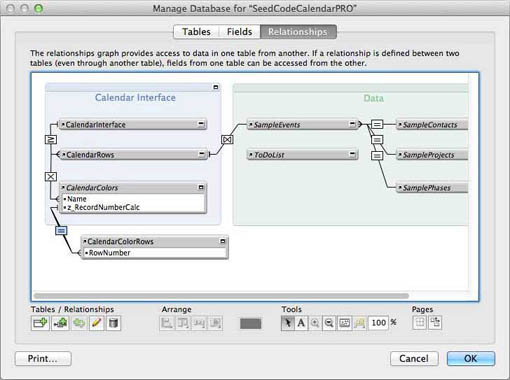Click the equals box linking to SampleProjects
This screenshot has width=510, height=380.
click(377, 139)
